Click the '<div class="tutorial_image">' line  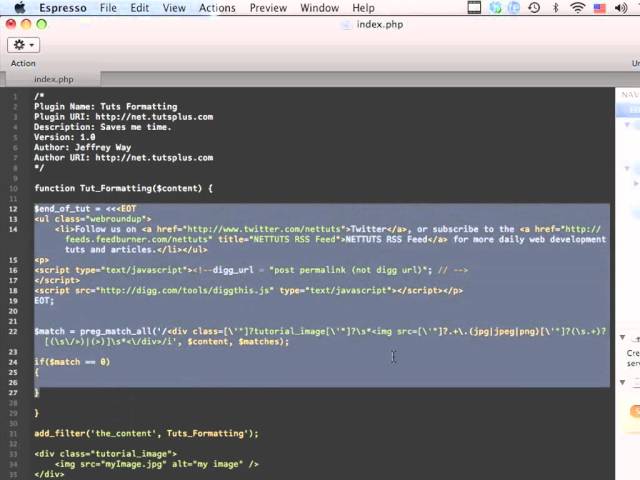(x=105, y=453)
